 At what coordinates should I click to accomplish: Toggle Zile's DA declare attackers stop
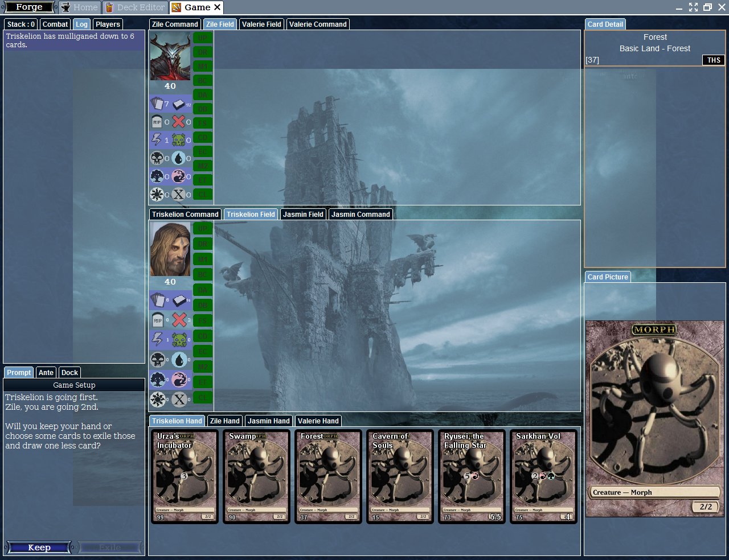(x=203, y=94)
